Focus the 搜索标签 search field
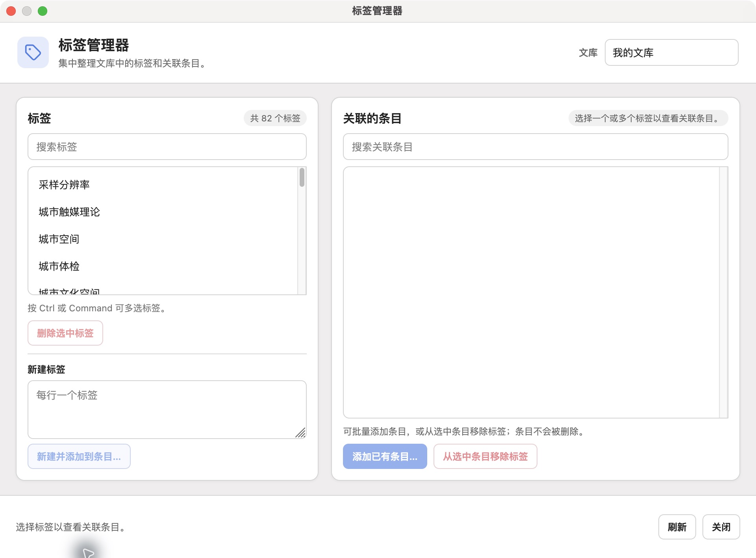 (x=167, y=147)
